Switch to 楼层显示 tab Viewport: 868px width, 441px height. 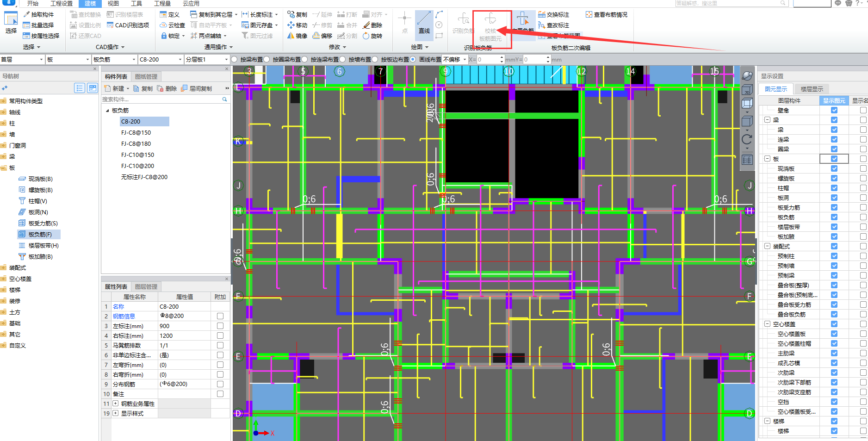click(x=812, y=89)
